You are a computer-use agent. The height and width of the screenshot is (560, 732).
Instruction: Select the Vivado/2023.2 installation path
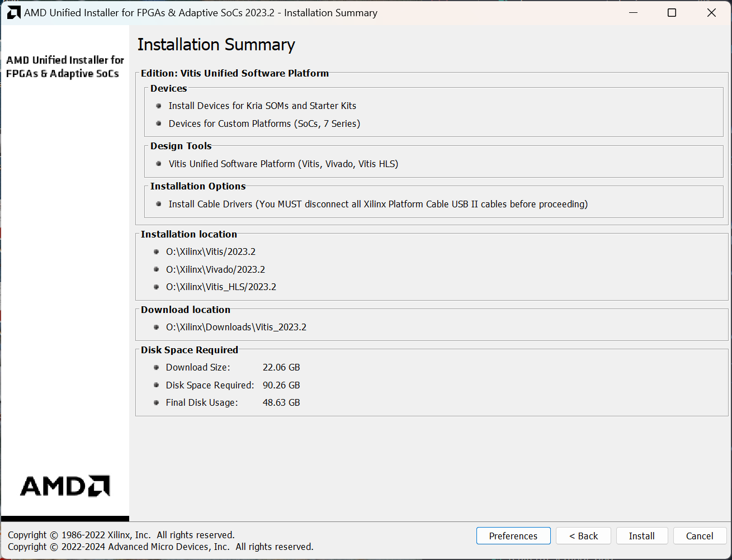(215, 269)
